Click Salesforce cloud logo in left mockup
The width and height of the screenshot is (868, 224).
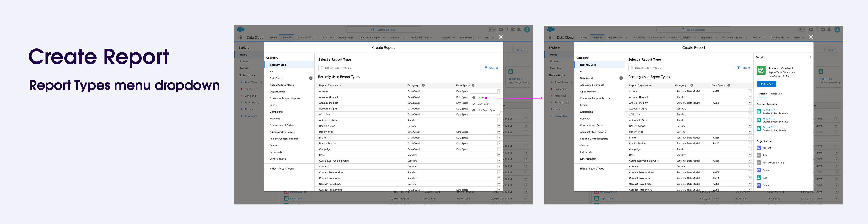tap(241, 30)
